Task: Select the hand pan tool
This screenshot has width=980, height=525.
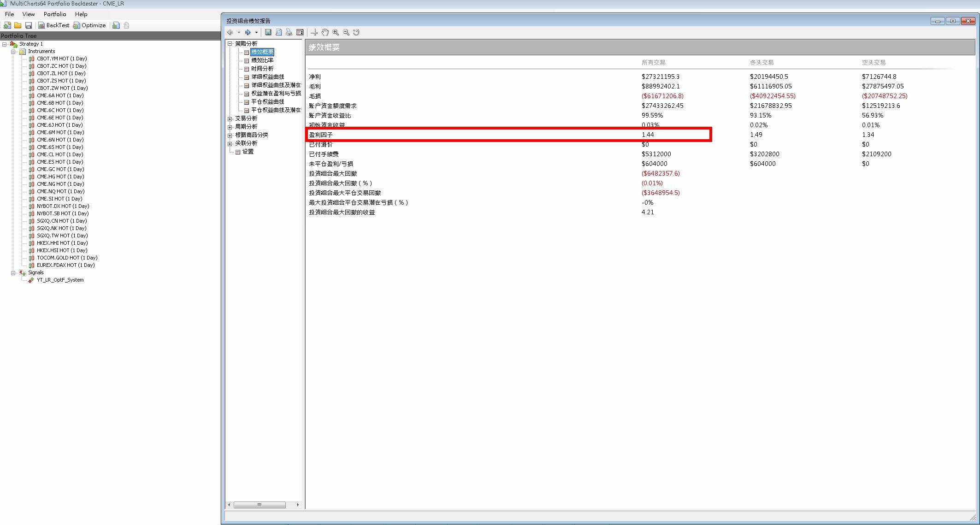Action: [x=325, y=32]
